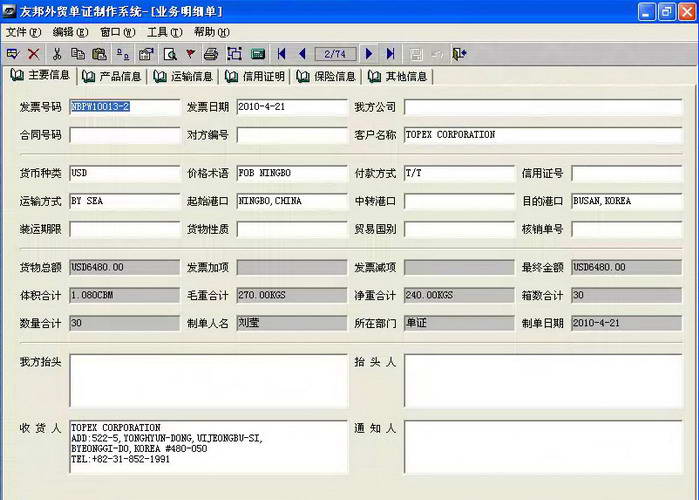Click the 体积合计 value 1.080CBM

tap(125, 295)
